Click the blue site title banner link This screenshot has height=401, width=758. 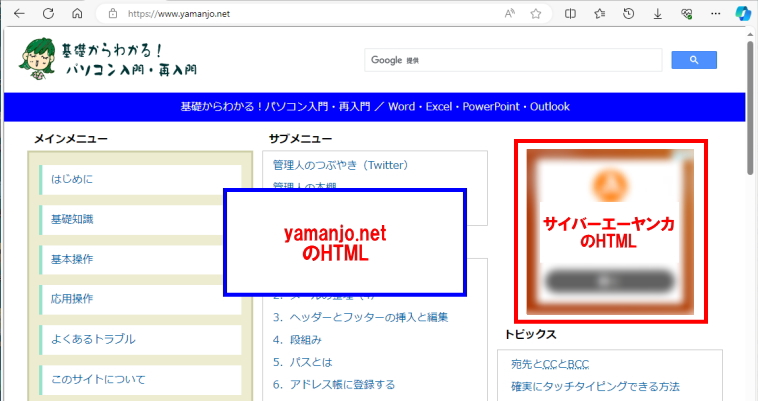tap(375, 107)
